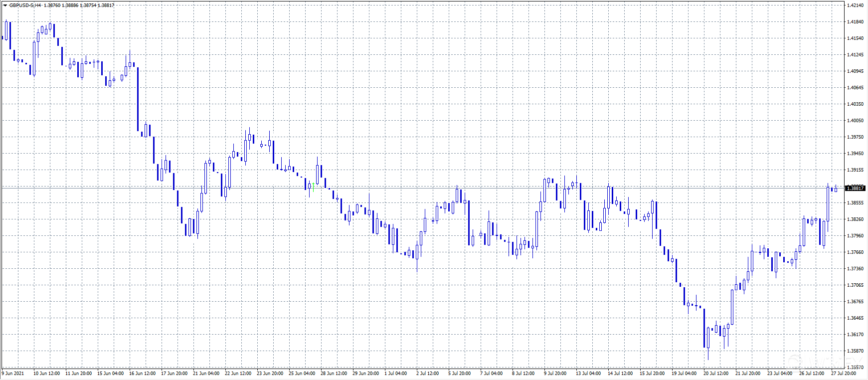This screenshot has width=868, height=380.
Task: Click the 1.42140 price scale label
Action: tap(855, 5)
